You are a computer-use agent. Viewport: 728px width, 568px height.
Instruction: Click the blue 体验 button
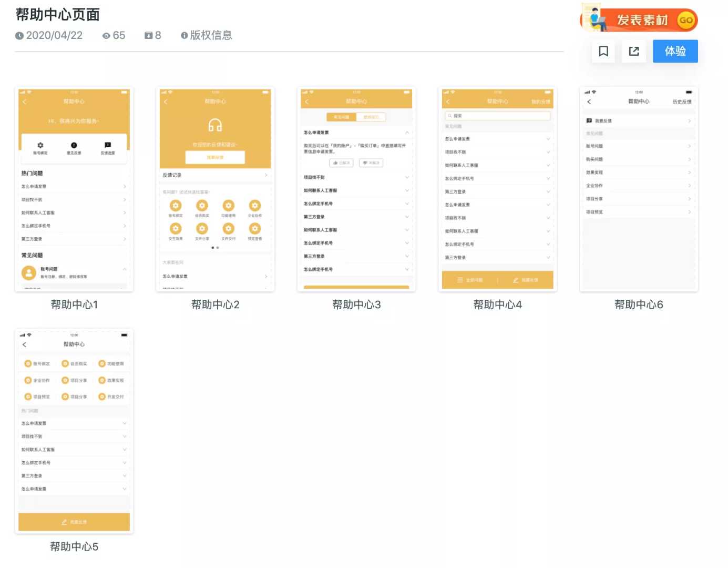click(x=675, y=52)
